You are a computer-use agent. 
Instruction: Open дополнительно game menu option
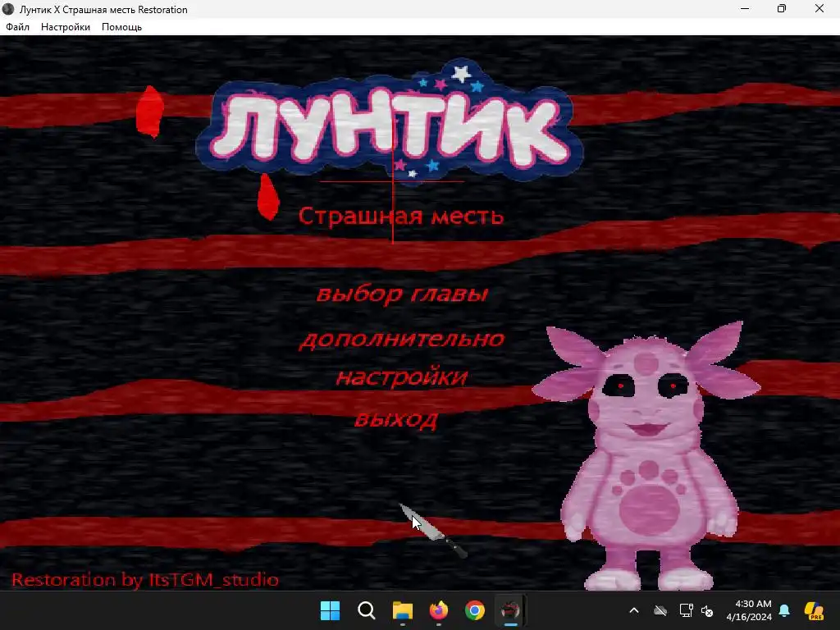(x=402, y=339)
